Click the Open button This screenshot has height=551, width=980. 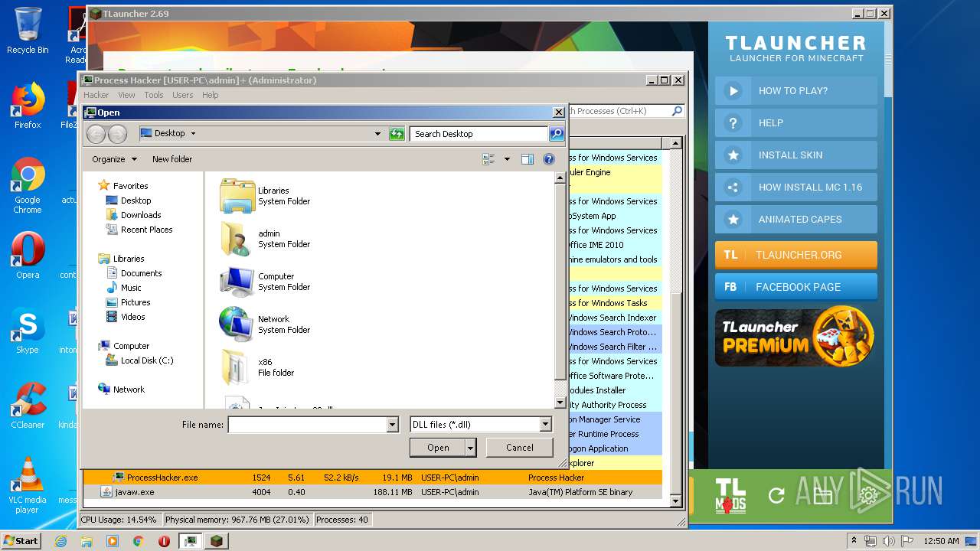pos(438,448)
